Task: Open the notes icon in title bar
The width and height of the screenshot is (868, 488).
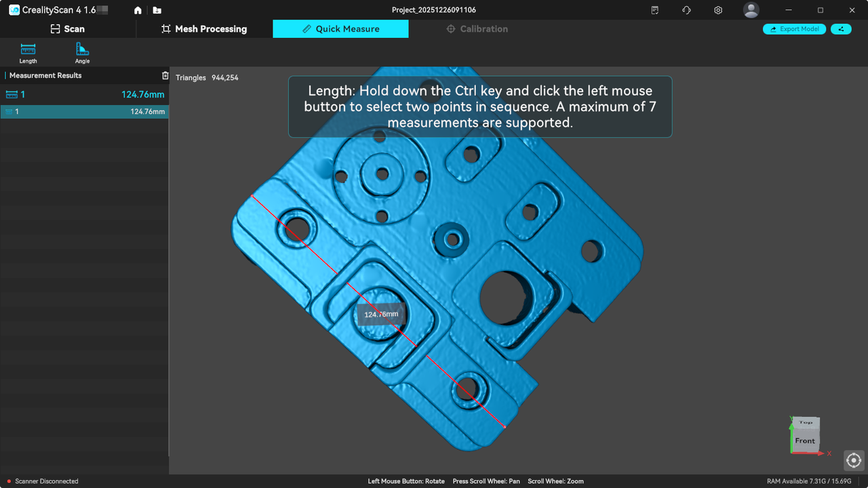Action: 654,10
